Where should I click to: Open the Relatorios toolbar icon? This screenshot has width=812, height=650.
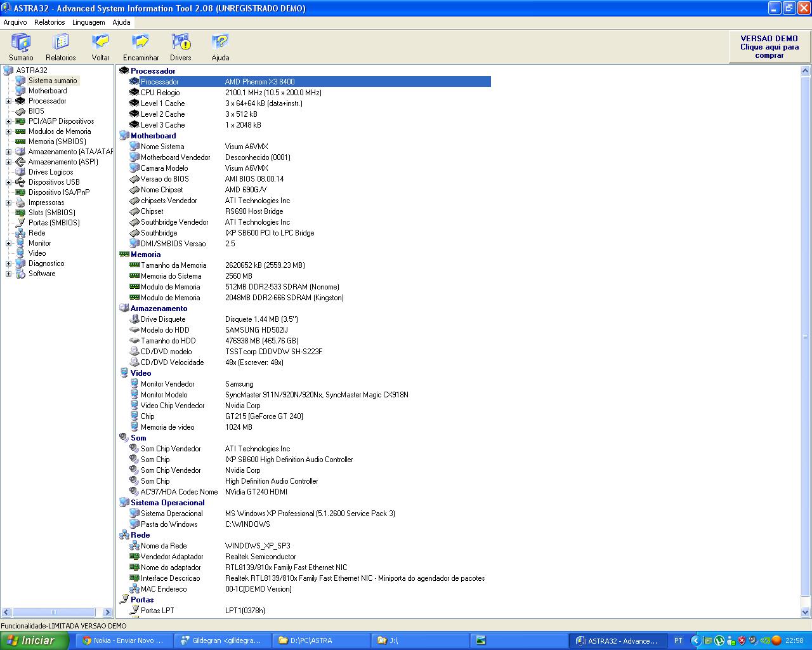click(61, 48)
